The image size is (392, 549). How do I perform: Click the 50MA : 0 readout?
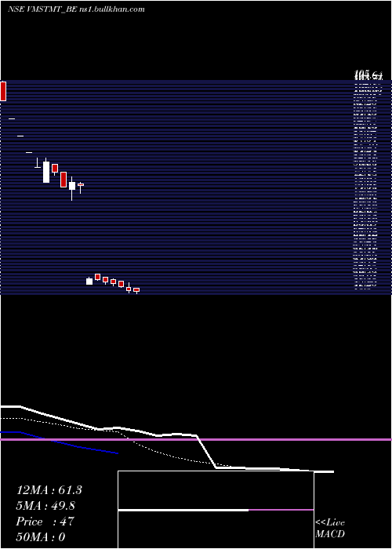tap(41, 537)
